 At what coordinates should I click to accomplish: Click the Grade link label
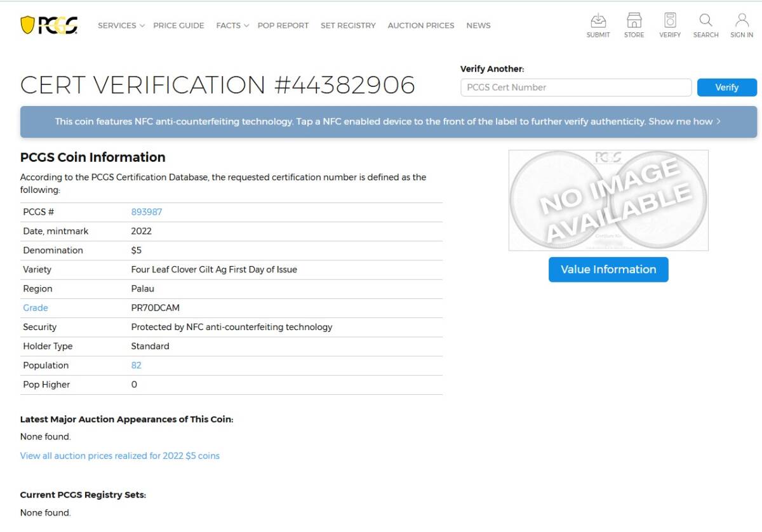tap(36, 308)
